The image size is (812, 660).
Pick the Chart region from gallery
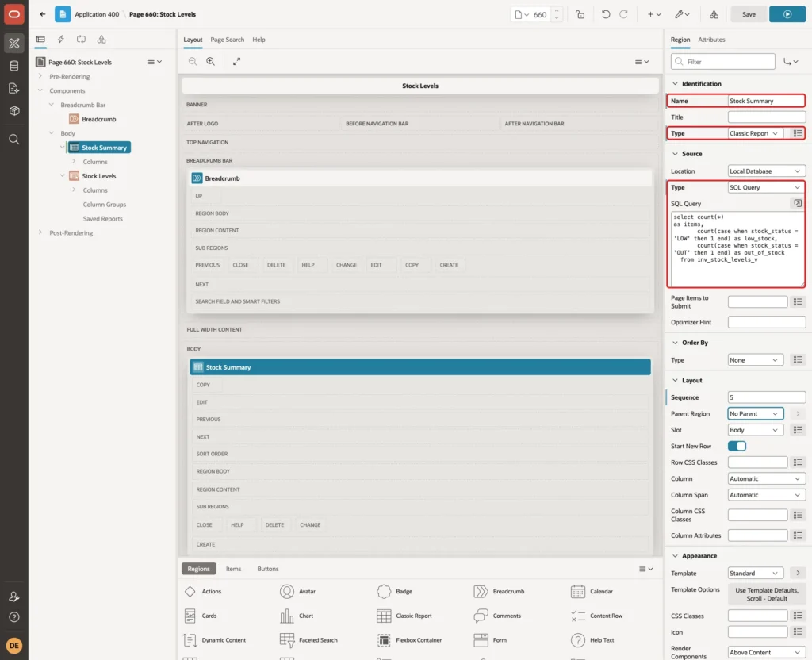(x=297, y=616)
